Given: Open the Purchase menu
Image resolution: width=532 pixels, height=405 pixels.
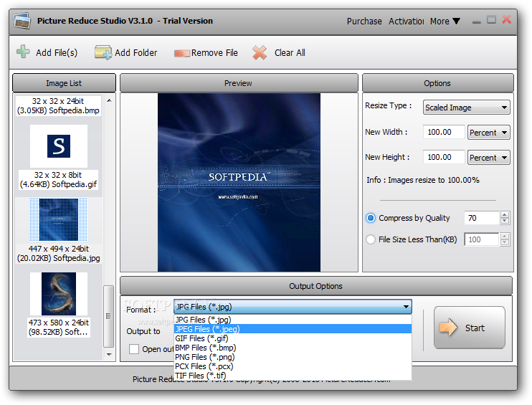Looking at the screenshot, I should click(364, 21).
